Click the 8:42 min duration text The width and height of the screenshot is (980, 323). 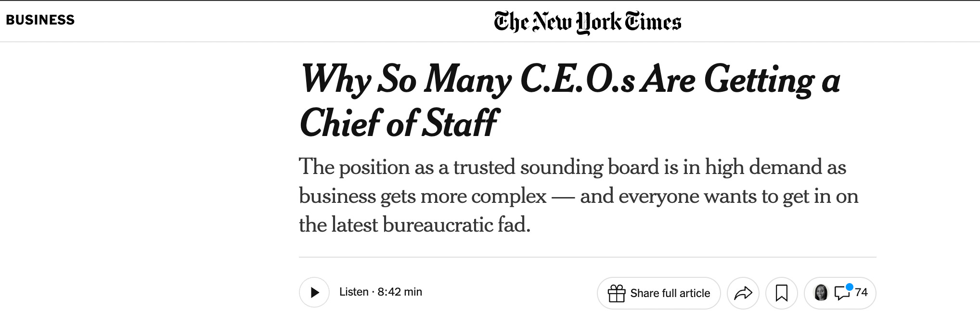pos(400,292)
